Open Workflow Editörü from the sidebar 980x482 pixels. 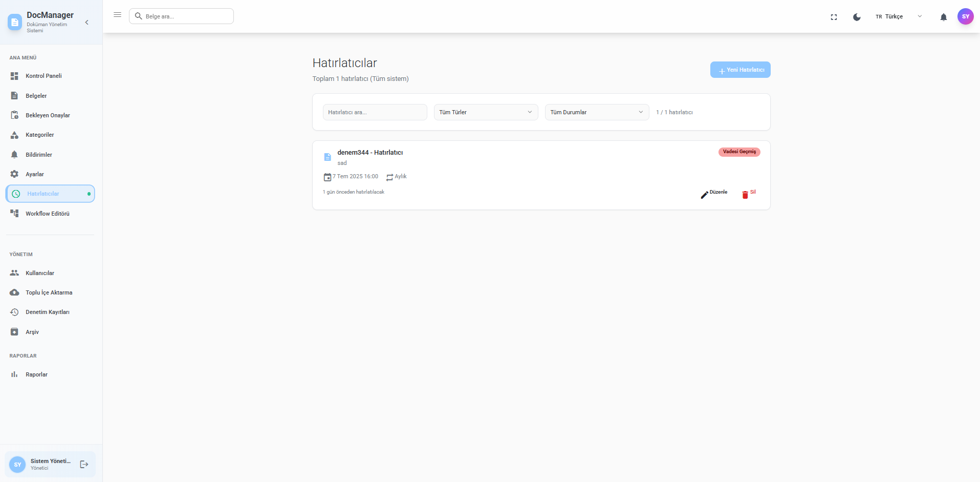47,214
